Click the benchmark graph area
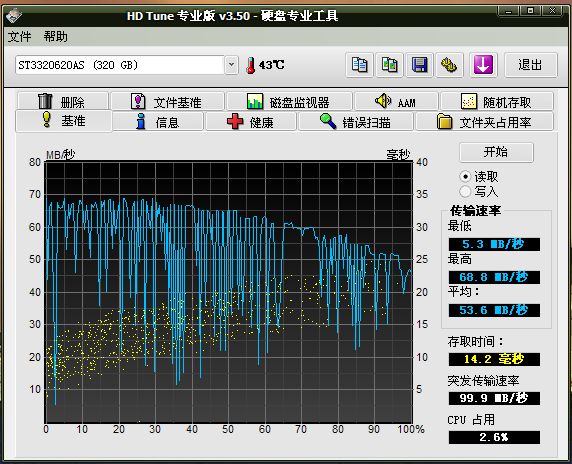 228,292
